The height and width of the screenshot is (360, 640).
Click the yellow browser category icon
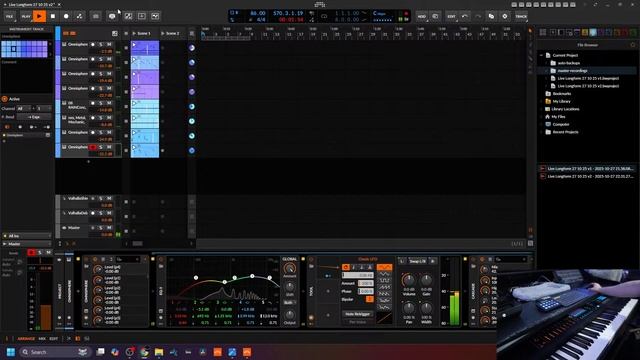(585, 32)
